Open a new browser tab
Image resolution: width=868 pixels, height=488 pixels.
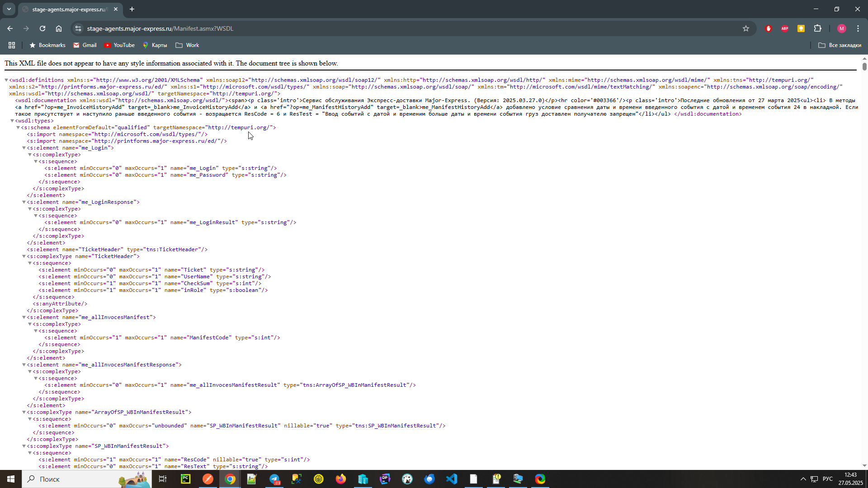click(x=132, y=9)
